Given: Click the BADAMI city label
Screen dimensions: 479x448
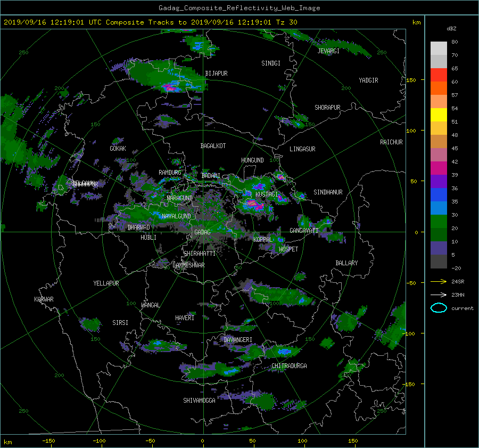Looking at the screenshot, I should tap(211, 176).
